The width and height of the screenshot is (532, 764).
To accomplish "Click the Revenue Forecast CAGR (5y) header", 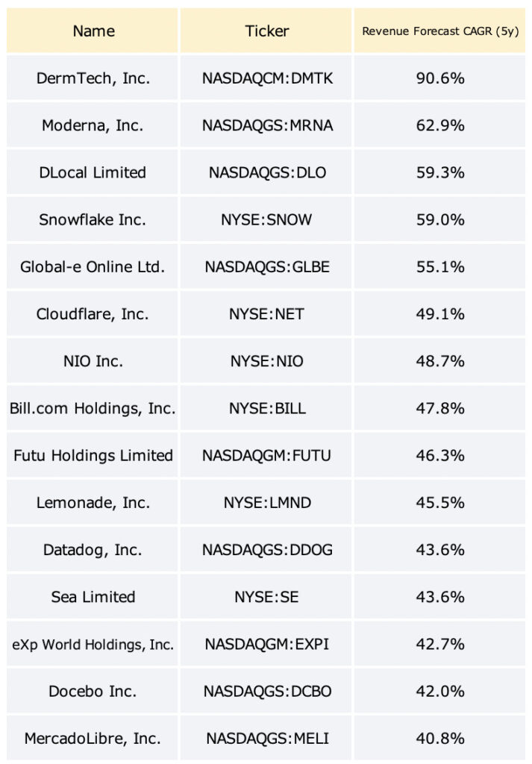I will pos(439,30).
